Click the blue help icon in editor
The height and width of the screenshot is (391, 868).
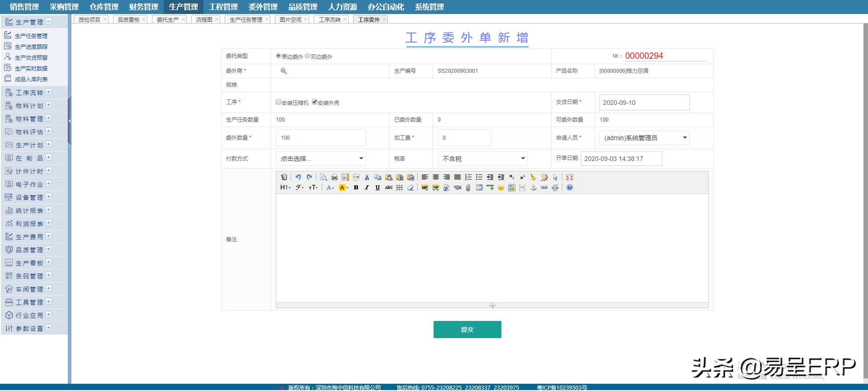[x=570, y=188]
